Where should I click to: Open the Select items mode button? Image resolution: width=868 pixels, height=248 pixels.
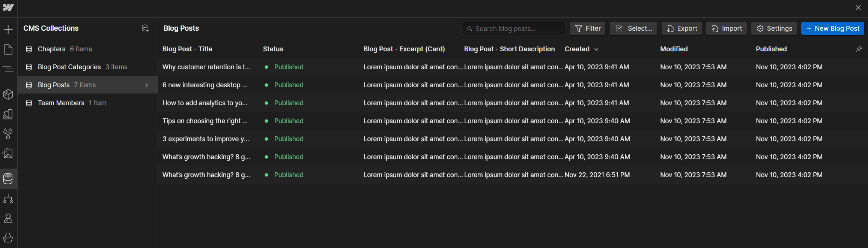click(633, 28)
